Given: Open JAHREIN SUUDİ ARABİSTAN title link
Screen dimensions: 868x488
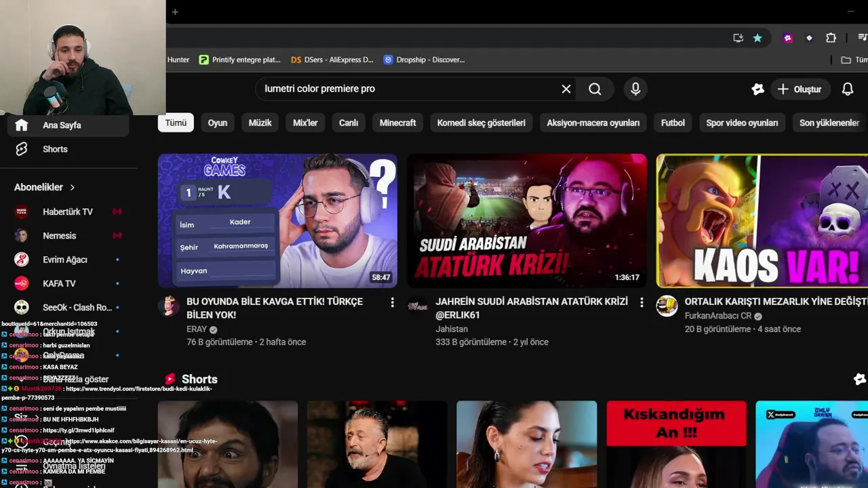Looking at the screenshot, I should click(532, 308).
